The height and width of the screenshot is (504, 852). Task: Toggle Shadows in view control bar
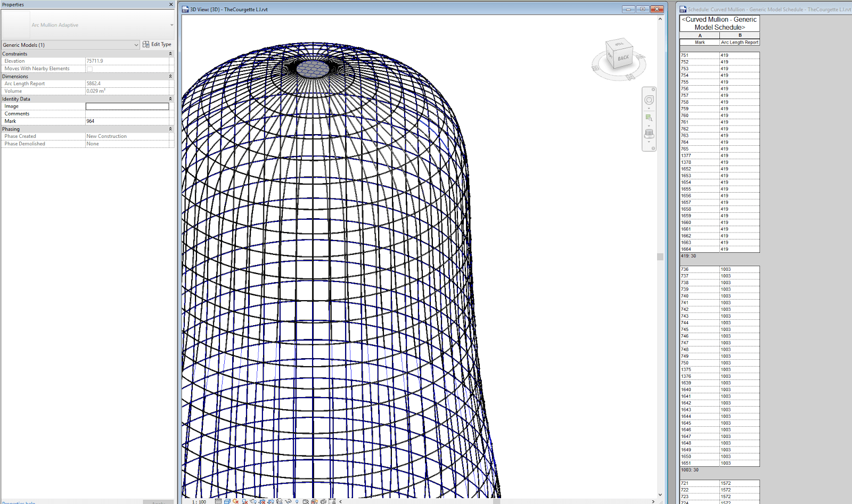[x=244, y=501]
